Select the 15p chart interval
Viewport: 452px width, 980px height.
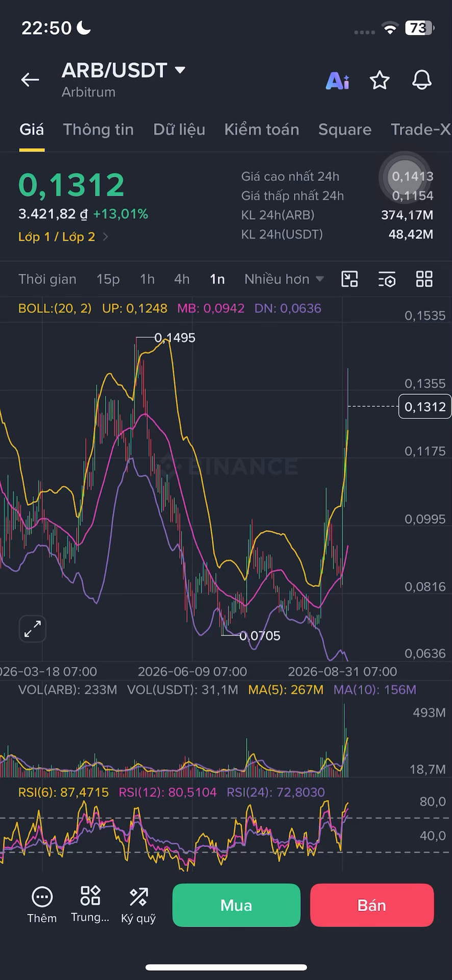[108, 279]
